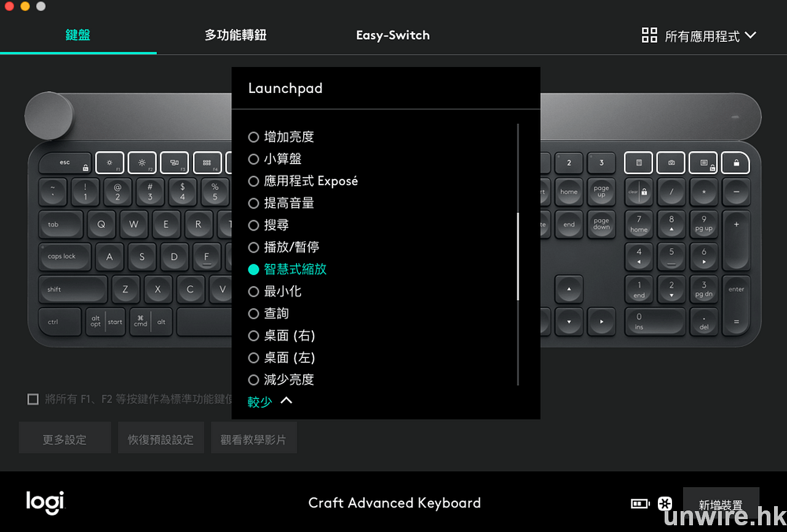
Task: Click the F2 brightness up key
Action: [142, 163]
